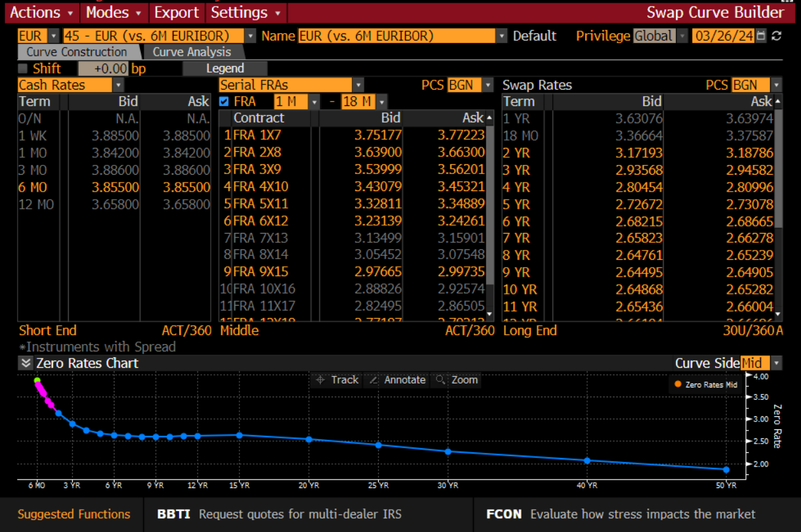
Task: Click the orange Zero Rates Mid legend marker
Action: pyautogui.click(x=677, y=384)
